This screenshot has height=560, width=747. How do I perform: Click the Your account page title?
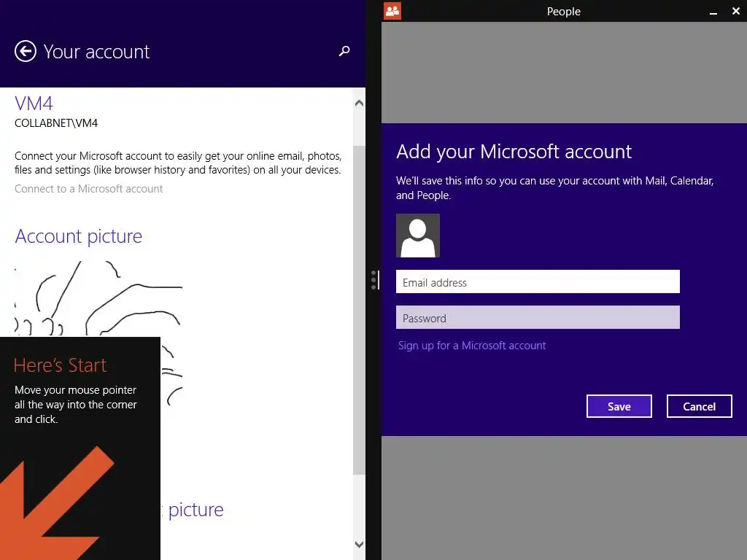(x=97, y=52)
